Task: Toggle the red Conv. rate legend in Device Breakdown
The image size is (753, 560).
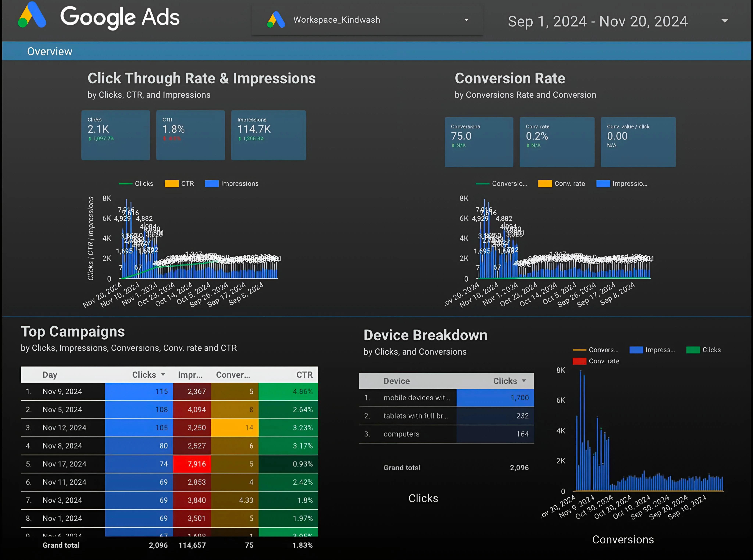Action: pyautogui.click(x=596, y=361)
